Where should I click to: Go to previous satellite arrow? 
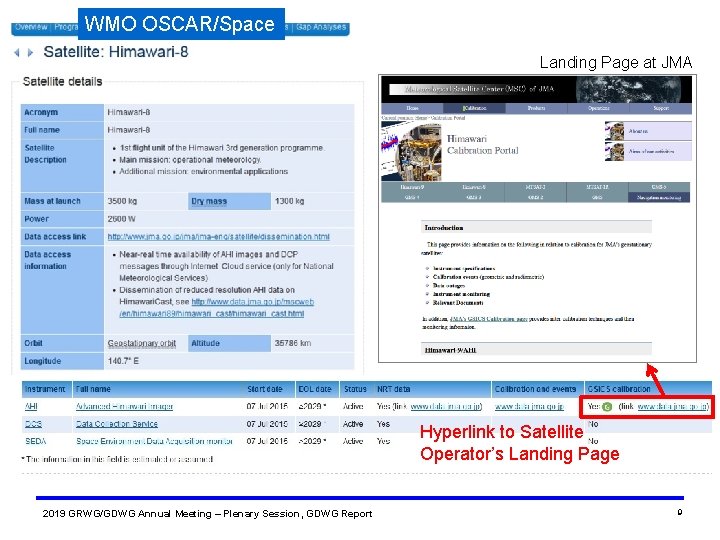17,52
